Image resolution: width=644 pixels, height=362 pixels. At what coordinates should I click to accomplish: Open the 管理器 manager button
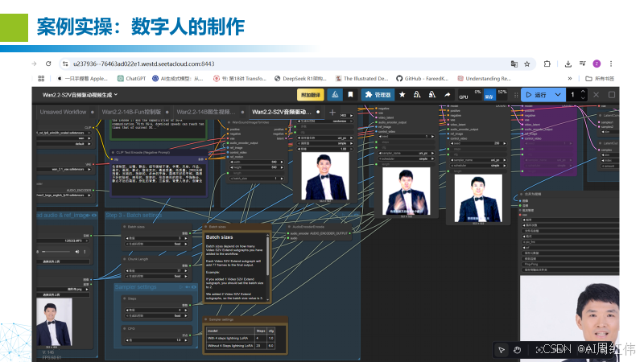[x=378, y=95]
